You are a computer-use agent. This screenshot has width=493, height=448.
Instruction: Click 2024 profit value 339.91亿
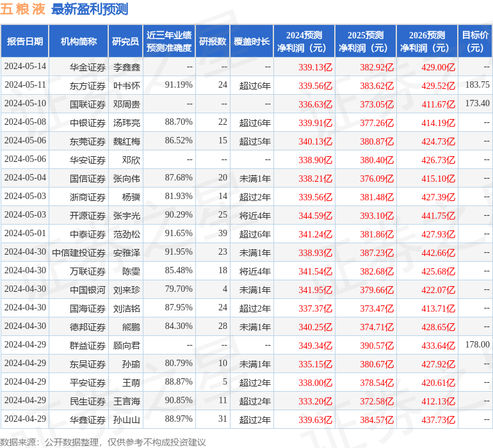(316, 123)
